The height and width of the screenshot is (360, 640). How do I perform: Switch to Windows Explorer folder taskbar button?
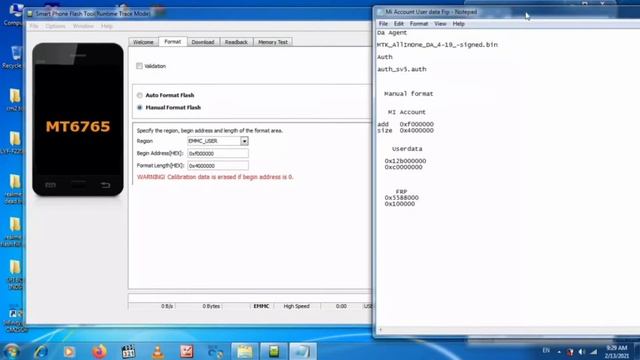tap(245, 351)
